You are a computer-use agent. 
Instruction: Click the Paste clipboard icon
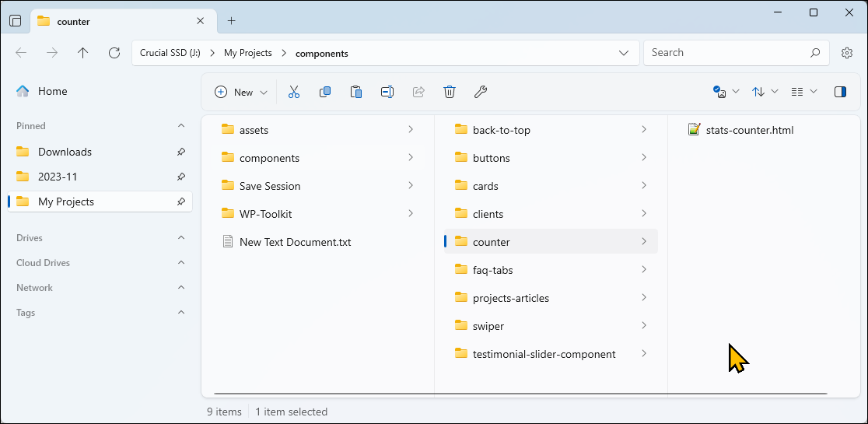pos(356,92)
